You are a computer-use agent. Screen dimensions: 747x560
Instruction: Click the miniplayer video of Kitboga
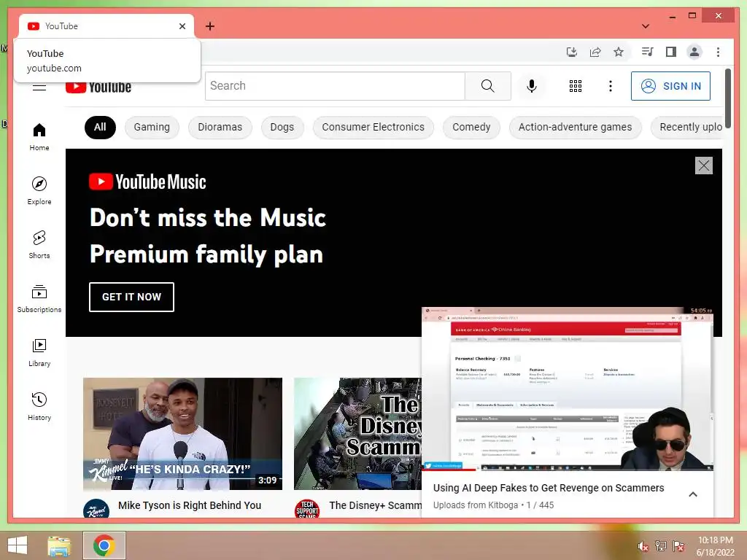click(x=568, y=389)
